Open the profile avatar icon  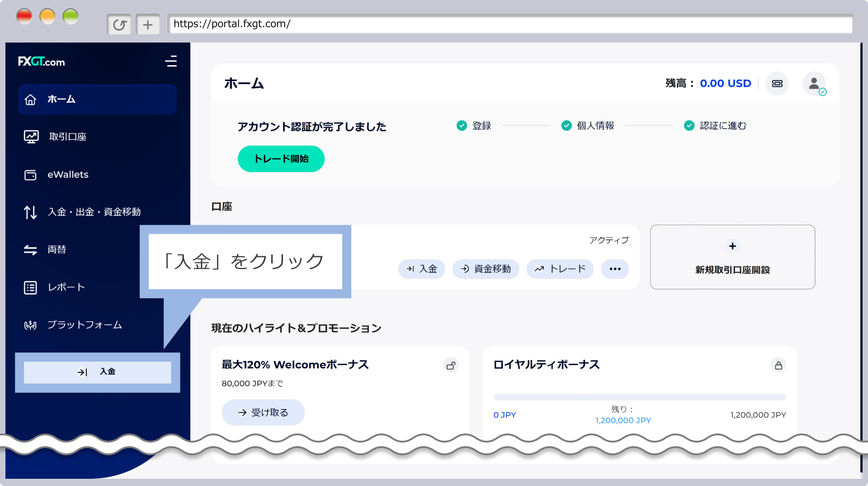[x=814, y=83]
